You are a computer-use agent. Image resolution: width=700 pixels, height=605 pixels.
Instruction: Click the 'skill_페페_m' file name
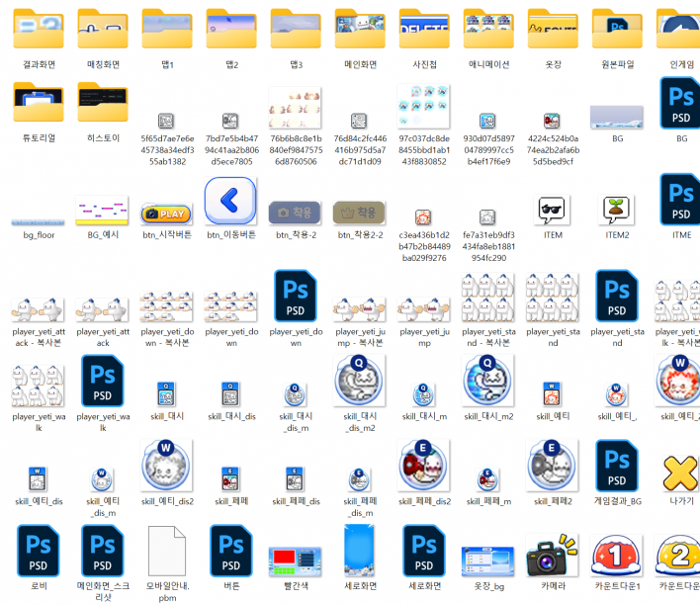click(488, 502)
